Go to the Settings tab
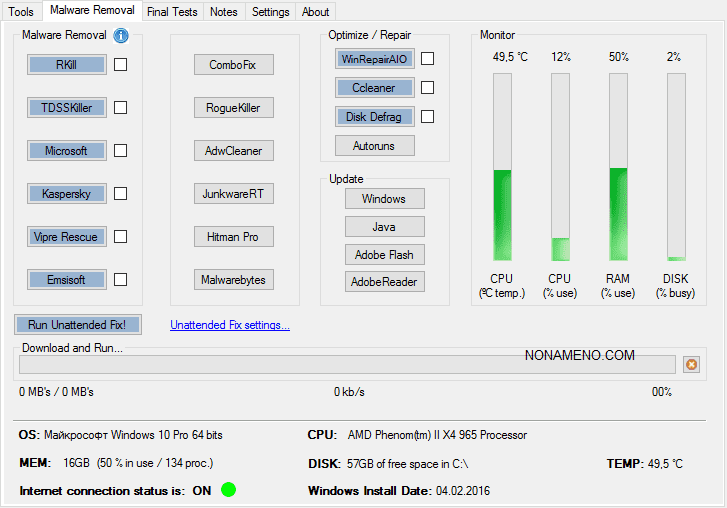727x508 pixels. 270,12
